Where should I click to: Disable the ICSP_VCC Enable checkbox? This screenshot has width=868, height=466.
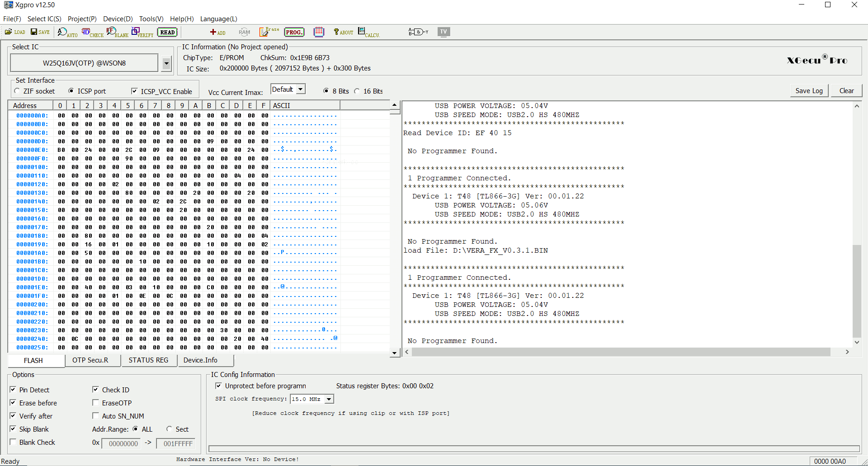coord(134,91)
